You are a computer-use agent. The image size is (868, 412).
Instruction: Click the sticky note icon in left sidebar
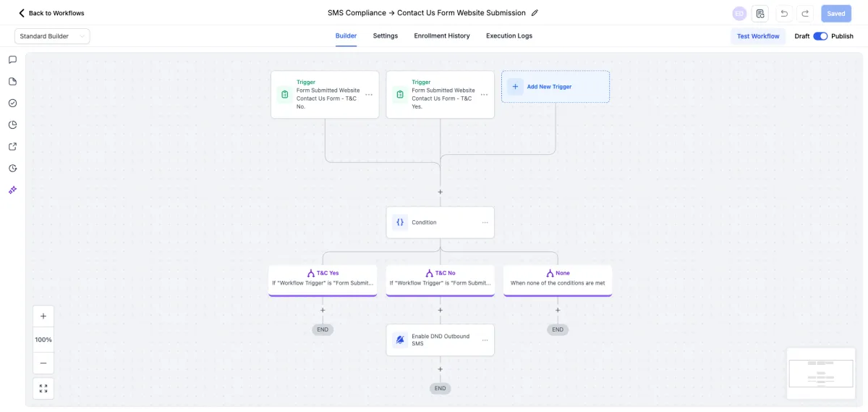pyautogui.click(x=12, y=81)
